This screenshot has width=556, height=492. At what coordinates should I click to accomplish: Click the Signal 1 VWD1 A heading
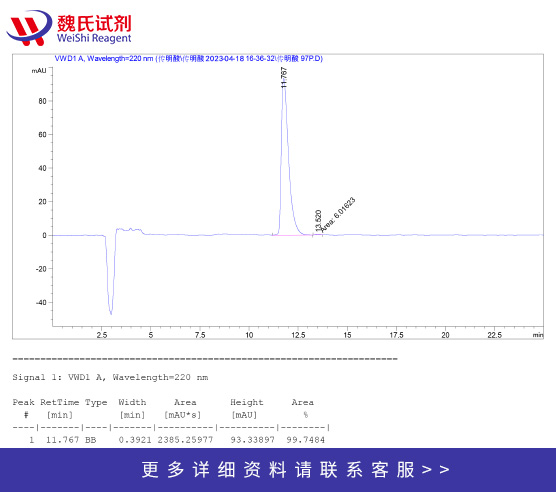tap(110, 377)
